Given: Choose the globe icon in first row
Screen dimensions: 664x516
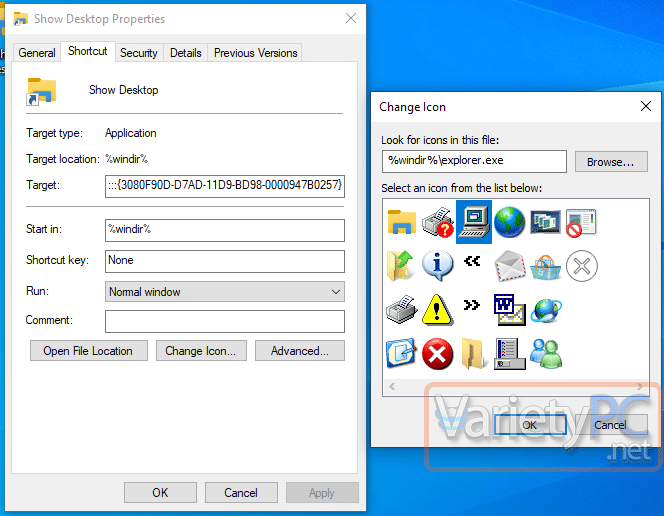Looking at the screenshot, I should (509, 222).
